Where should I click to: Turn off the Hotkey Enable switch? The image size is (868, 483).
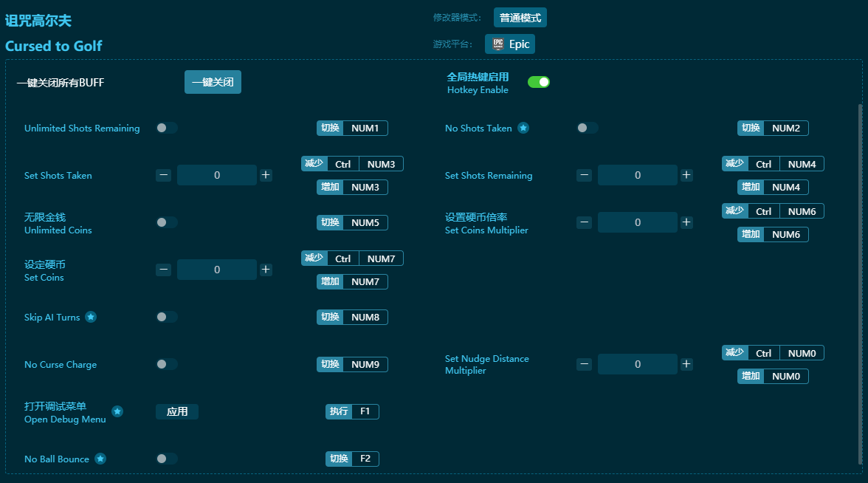[x=539, y=82]
